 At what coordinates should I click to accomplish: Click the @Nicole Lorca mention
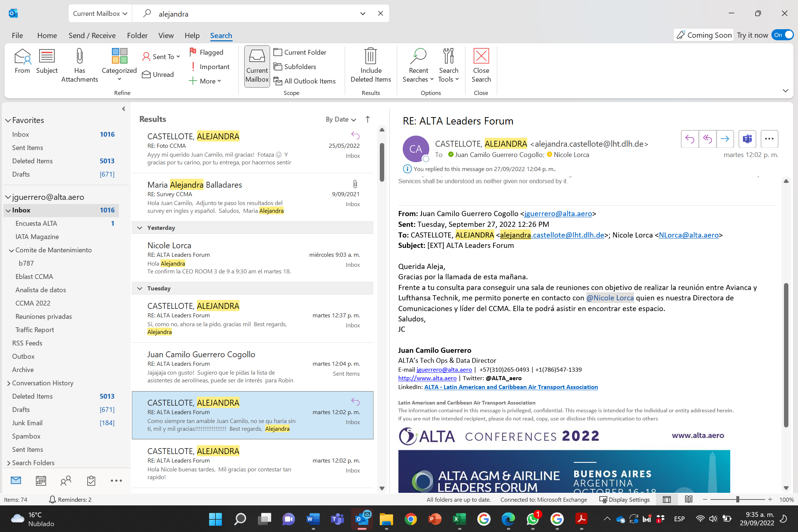coord(610,298)
